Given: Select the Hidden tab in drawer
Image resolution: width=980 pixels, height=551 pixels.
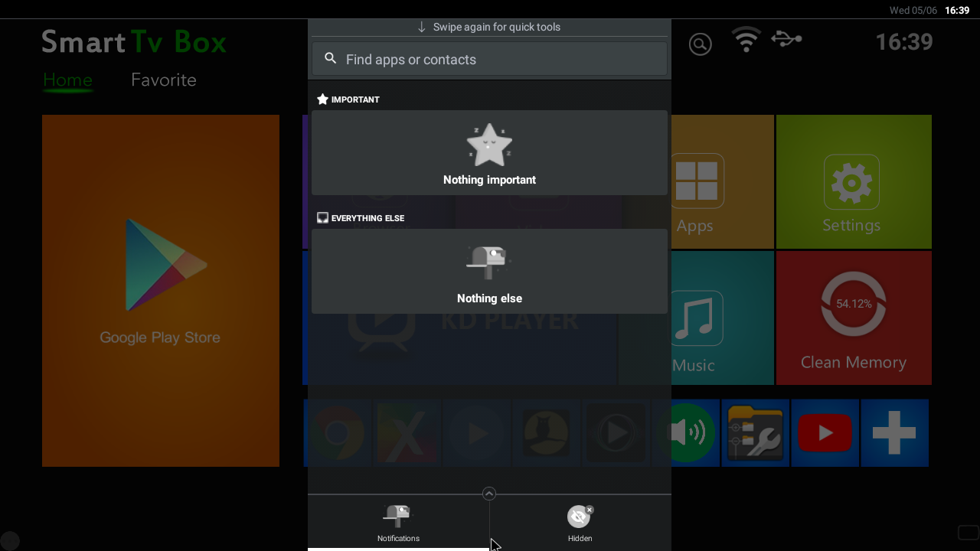Looking at the screenshot, I should tap(580, 523).
